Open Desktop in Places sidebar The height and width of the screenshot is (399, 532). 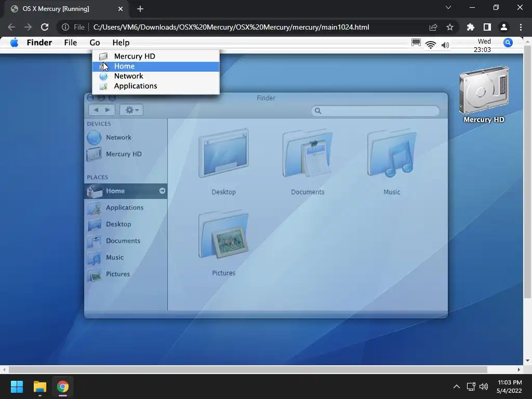[126, 224]
